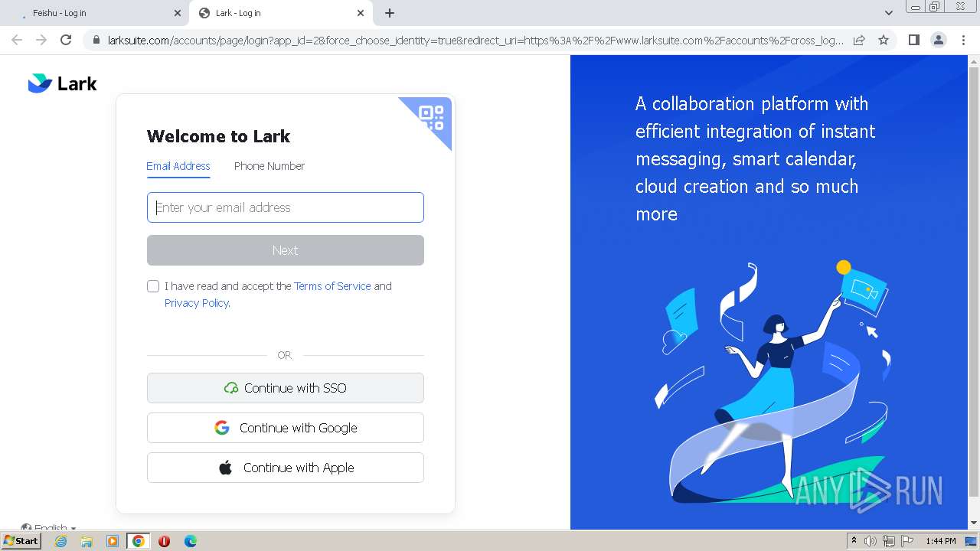Select the Email Address tab
Screen dimensions: 980x551
pos(178,166)
